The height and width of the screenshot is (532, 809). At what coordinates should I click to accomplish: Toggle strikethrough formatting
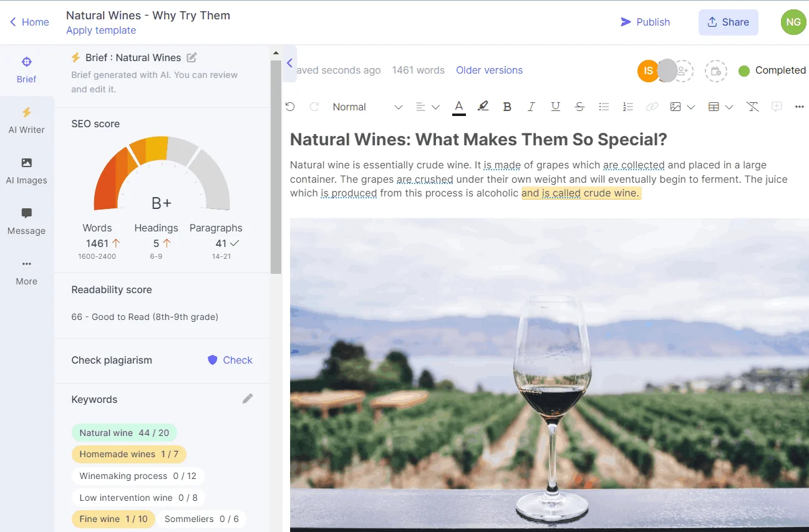(x=579, y=107)
